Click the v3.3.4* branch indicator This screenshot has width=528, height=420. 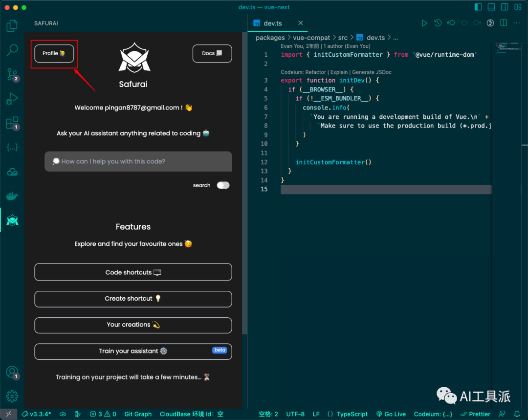click(36, 414)
